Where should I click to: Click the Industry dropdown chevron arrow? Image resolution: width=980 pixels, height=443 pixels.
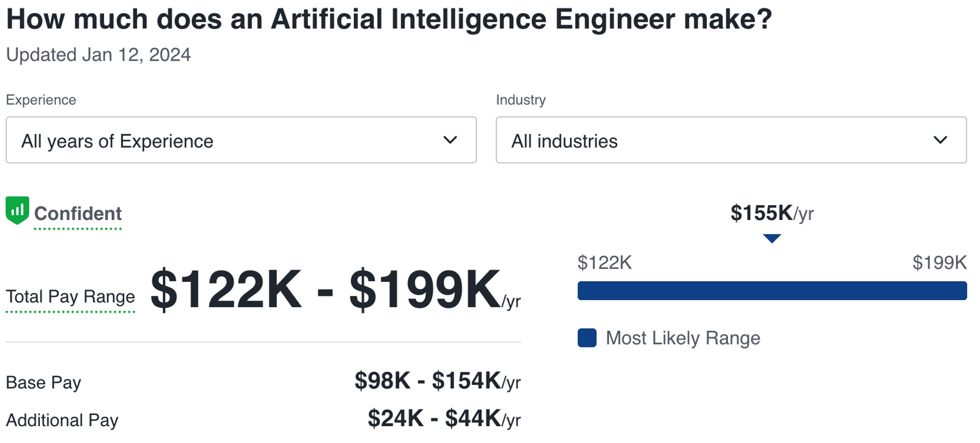[940, 140]
